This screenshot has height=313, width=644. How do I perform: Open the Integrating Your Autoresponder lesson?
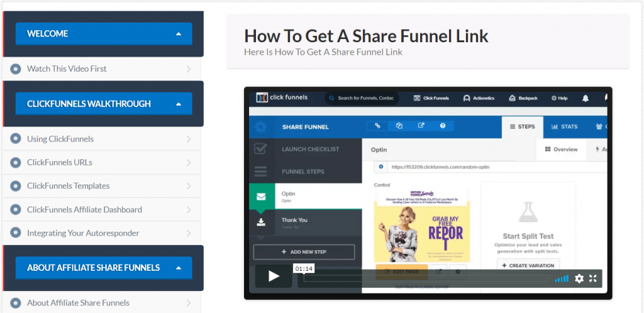[x=101, y=233]
